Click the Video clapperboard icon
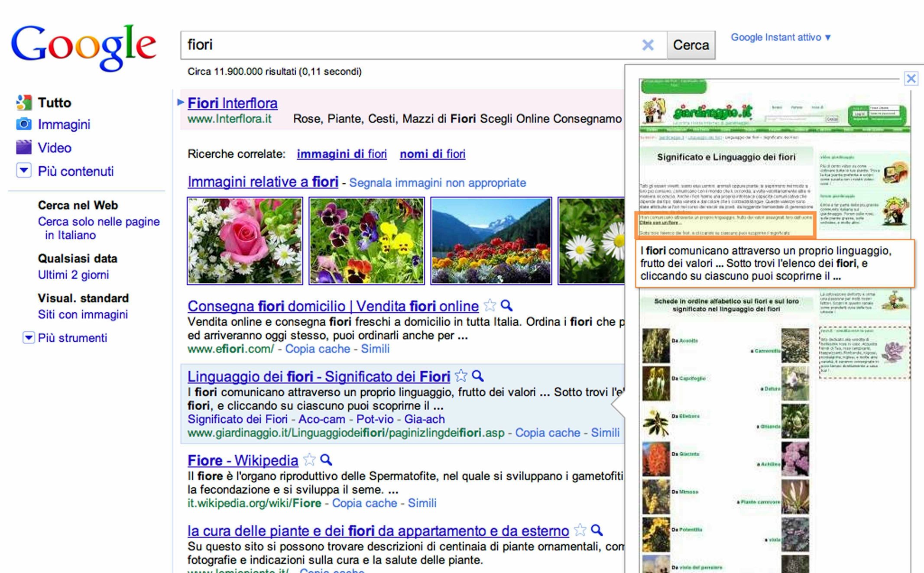Viewport: 924px width, 573px height. (x=24, y=147)
